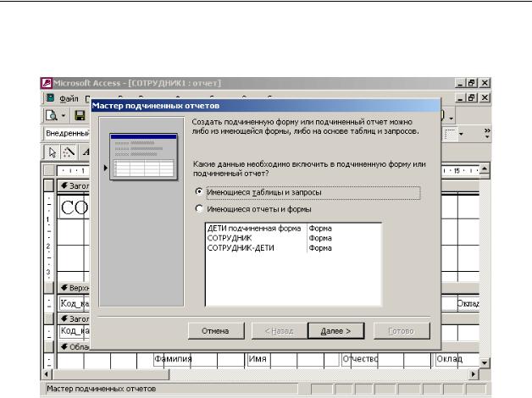
Task: Select the pointer arrow tool in toolbox
Action: (x=52, y=152)
